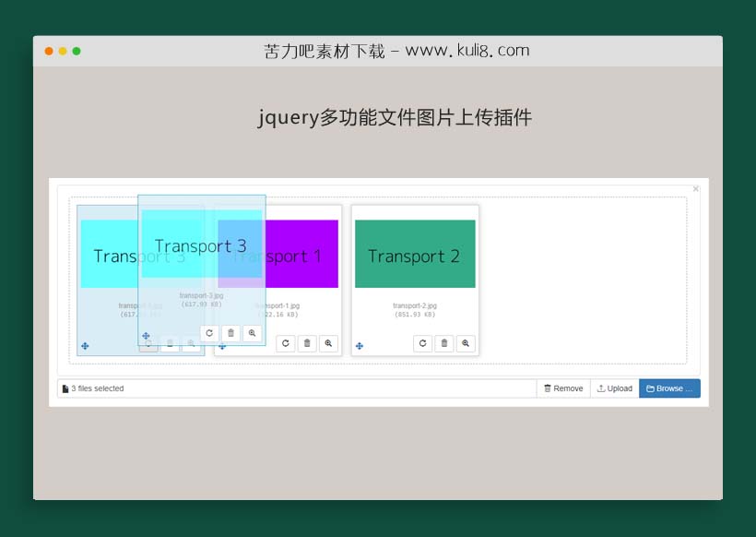Delete Transport 3 via its trash icon
Screen dimensions: 756x537
tap(231, 333)
